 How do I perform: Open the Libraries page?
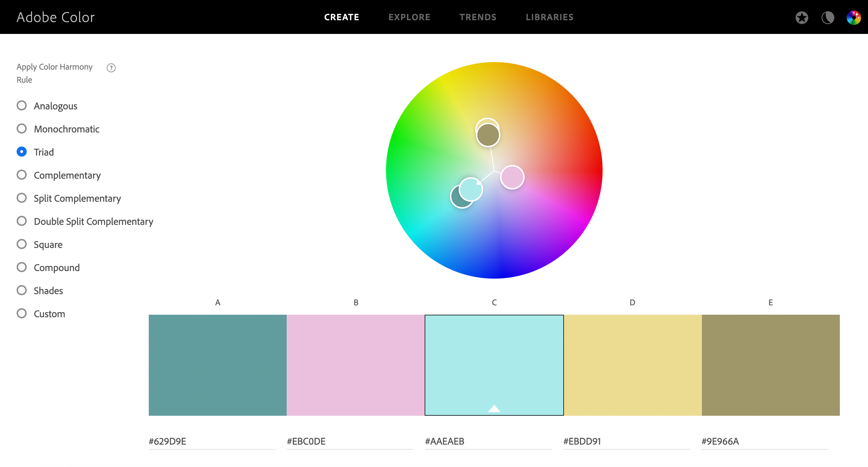click(549, 17)
